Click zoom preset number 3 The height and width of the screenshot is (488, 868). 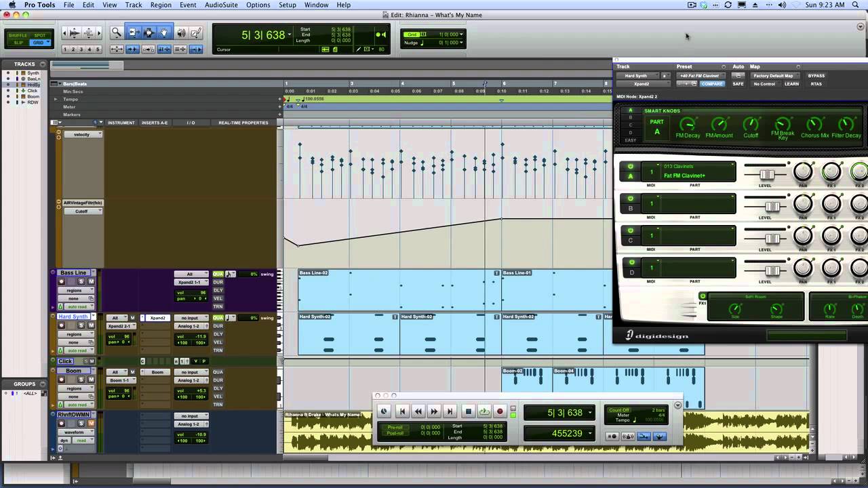[x=81, y=49]
